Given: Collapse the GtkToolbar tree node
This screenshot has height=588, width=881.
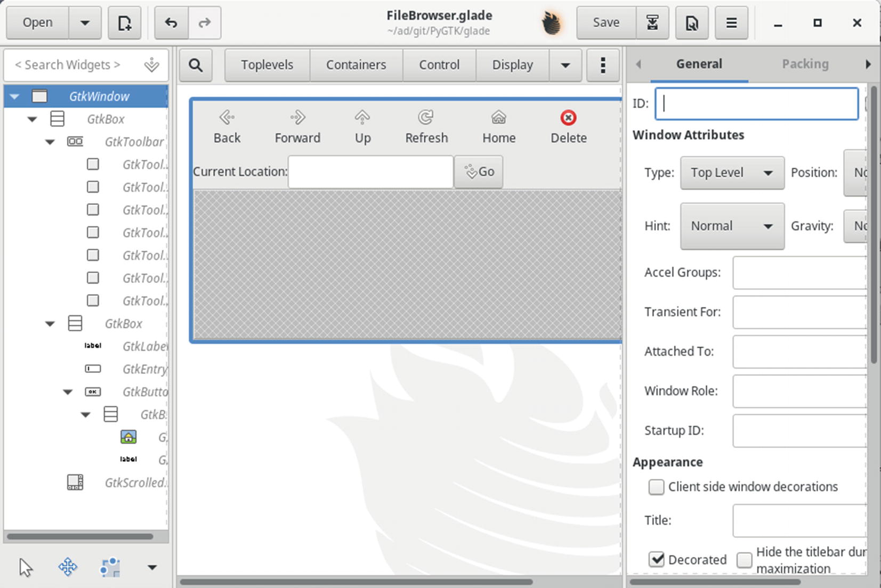Looking at the screenshot, I should (x=50, y=142).
